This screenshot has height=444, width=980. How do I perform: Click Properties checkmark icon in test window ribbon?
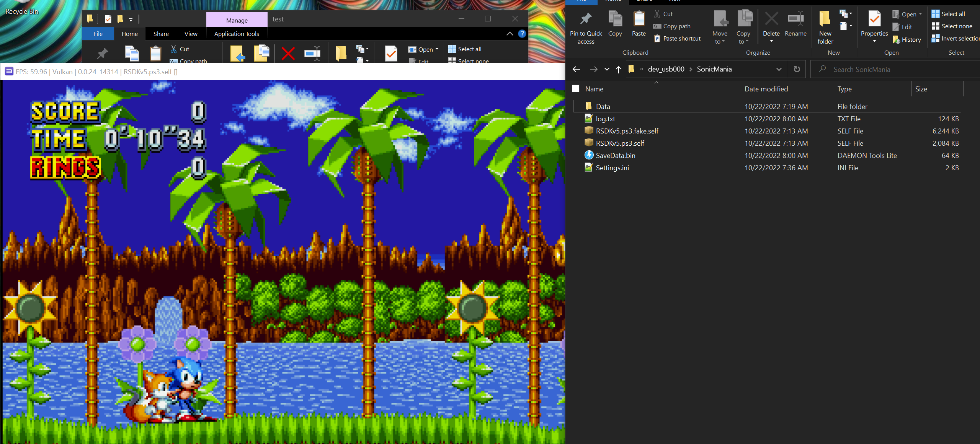coord(391,54)
